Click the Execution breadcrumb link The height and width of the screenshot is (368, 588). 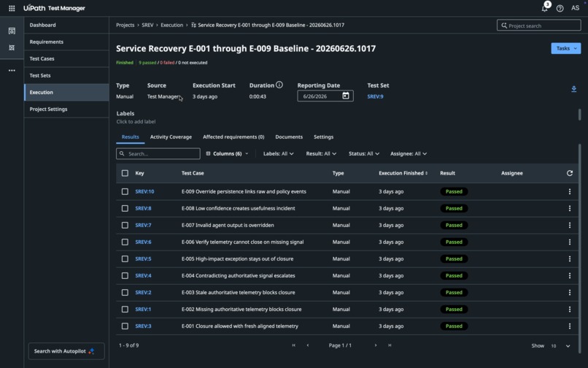[x=171, y=25]
